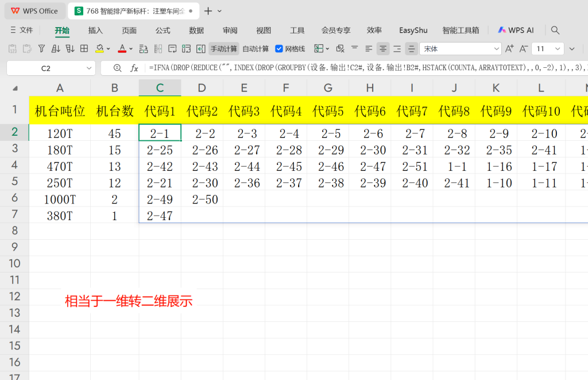
Task: Sort ascending with the A-down icon
Action: [56, 49]
